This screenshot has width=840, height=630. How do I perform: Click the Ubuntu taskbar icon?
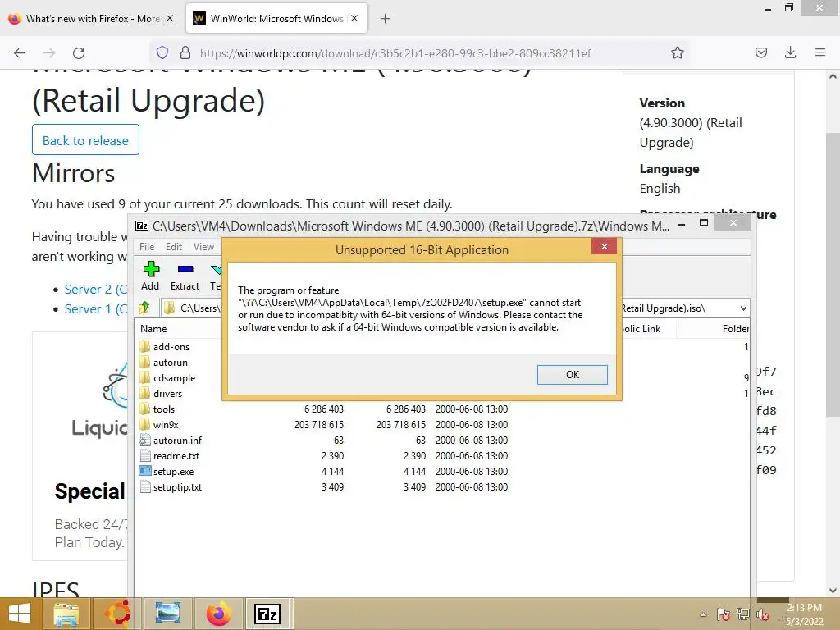(117, 614)
